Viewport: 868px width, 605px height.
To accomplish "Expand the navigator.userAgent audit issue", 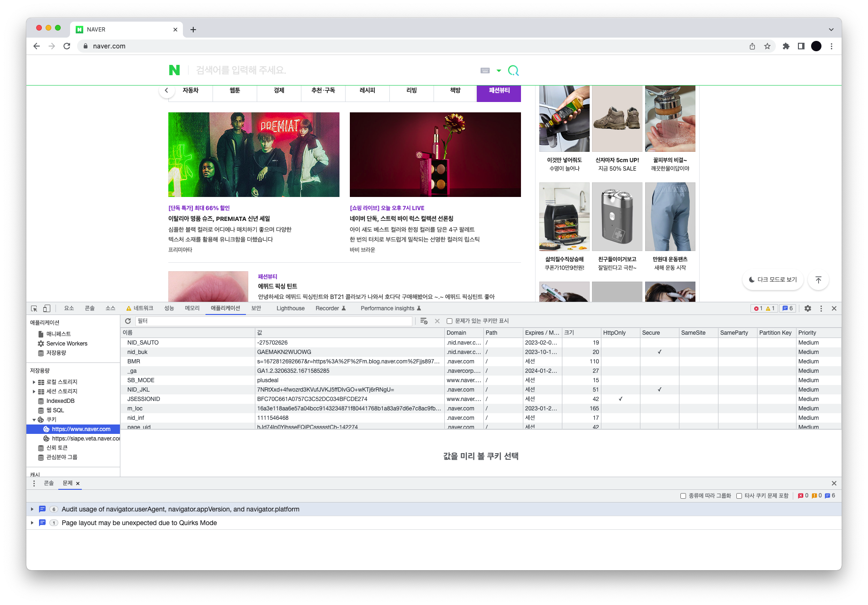I will point(32,509).
